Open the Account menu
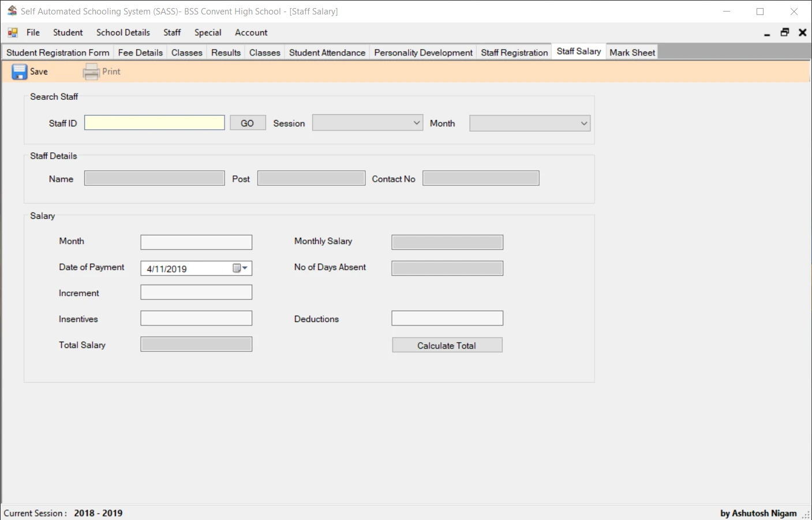This screenshot has width=812, height=520. coord(250,32)
